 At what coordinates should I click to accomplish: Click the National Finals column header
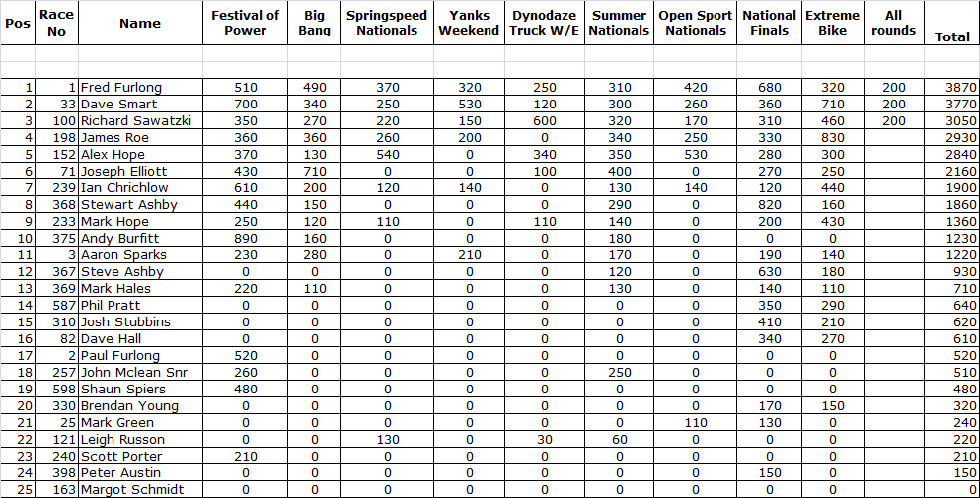point(769,23)
